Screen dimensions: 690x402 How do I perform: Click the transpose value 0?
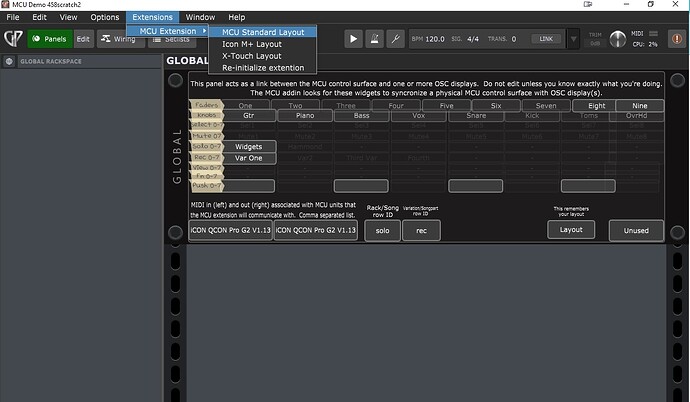pyautogui.click(x=514, y=39)
